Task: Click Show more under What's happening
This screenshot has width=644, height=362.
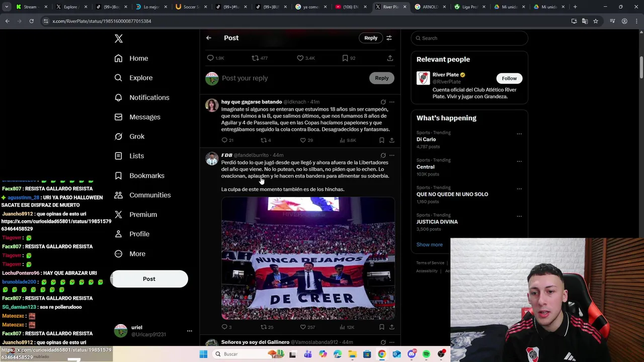Action: point(430,245)
